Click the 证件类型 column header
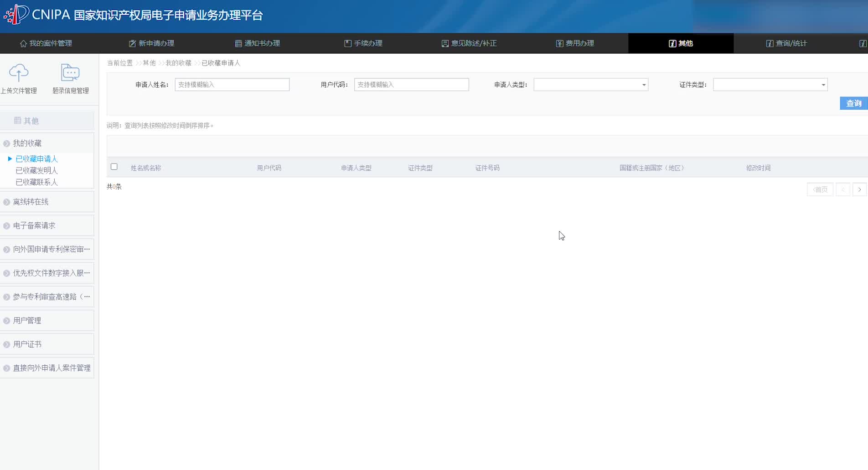 point(420,168)
